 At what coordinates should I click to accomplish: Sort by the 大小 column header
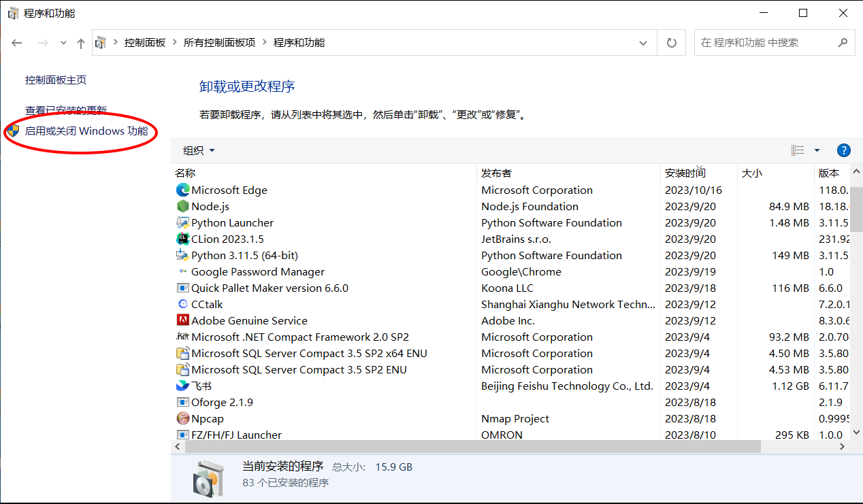pos(776,173)
